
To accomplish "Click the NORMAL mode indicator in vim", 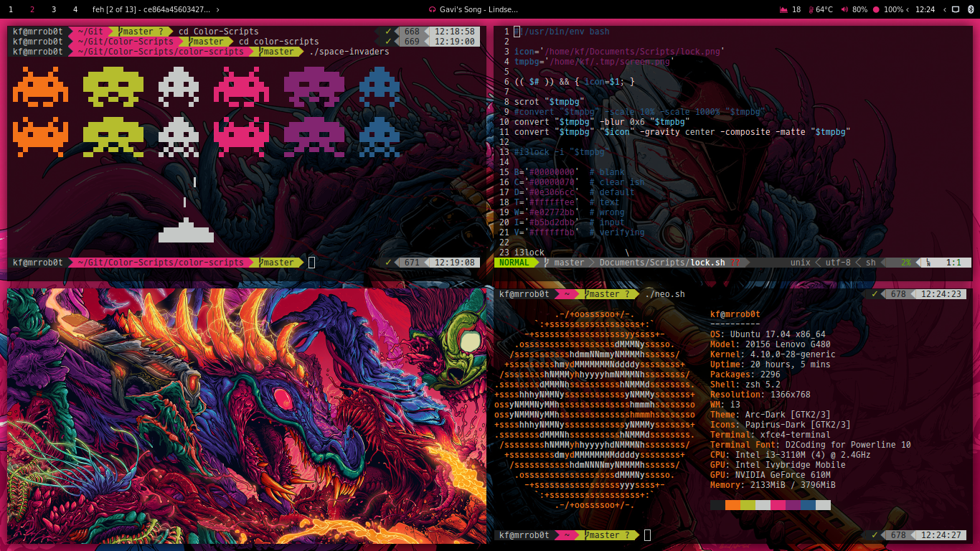I will click(513, 263).
